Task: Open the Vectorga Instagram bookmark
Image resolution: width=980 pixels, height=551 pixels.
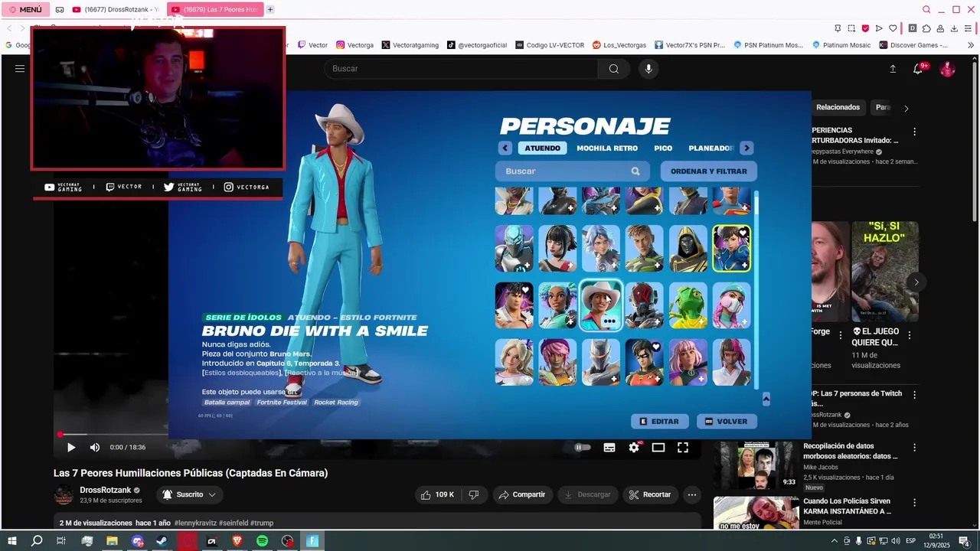Action: [354, 45]
